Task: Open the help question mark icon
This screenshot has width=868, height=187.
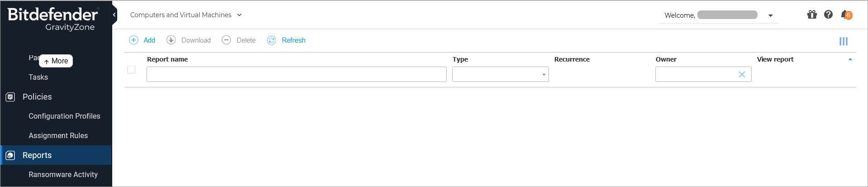Action: tap(828, 14)
